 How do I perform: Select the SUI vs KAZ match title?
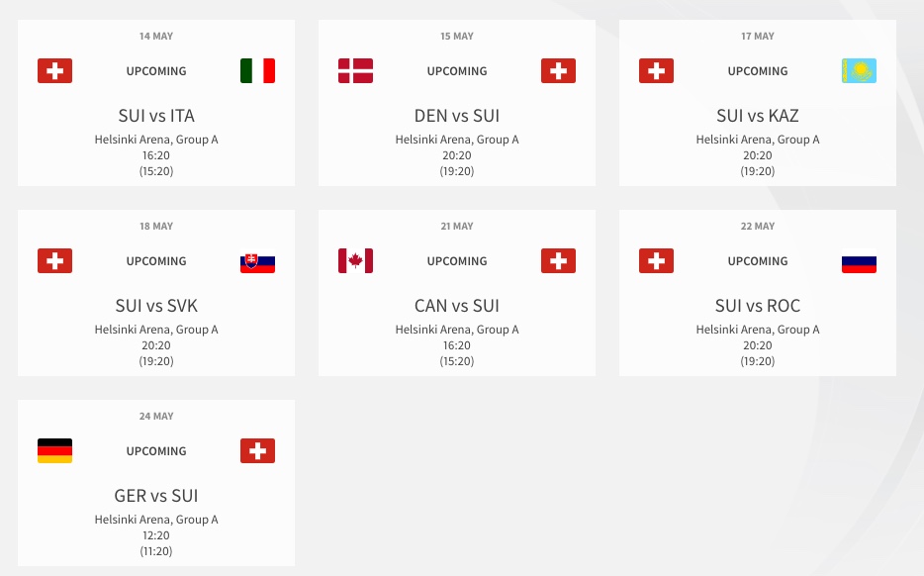(x=758, y=116)
